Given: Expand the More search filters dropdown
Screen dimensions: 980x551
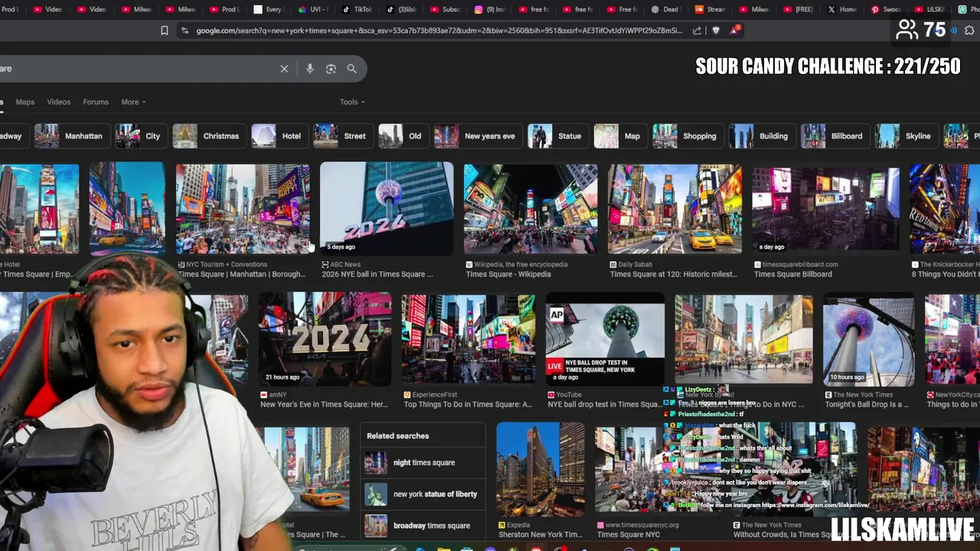Looking at the screenshot, I should coord(133,102).
